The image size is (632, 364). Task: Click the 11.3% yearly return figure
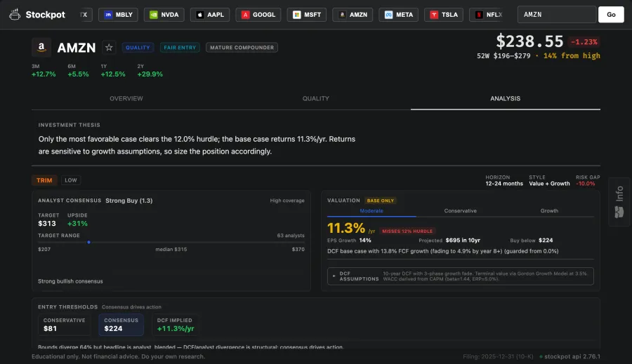(346, 229)
